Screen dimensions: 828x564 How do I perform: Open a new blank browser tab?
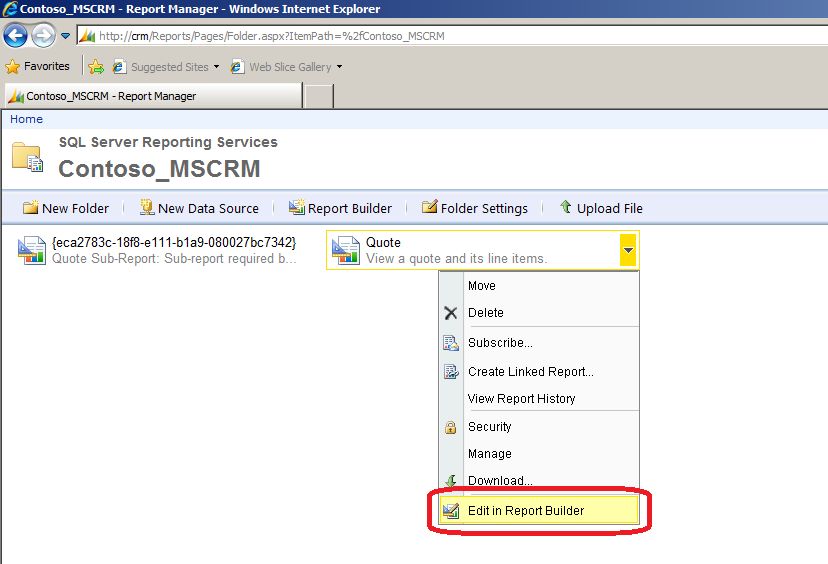319,96
